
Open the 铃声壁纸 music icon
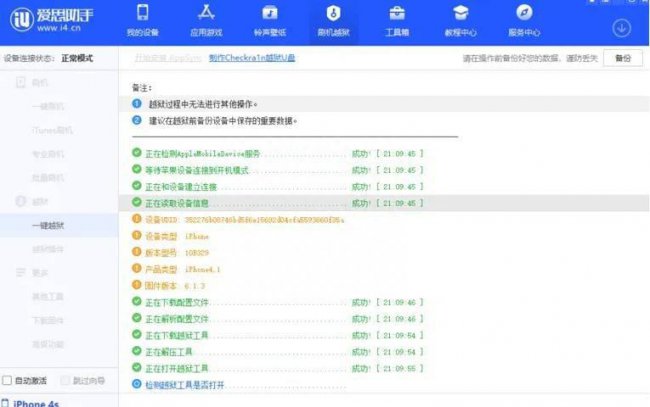(270, 12)
